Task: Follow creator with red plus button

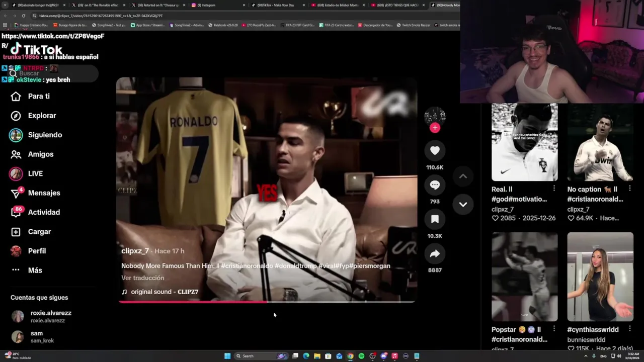Action: (435, 128)
